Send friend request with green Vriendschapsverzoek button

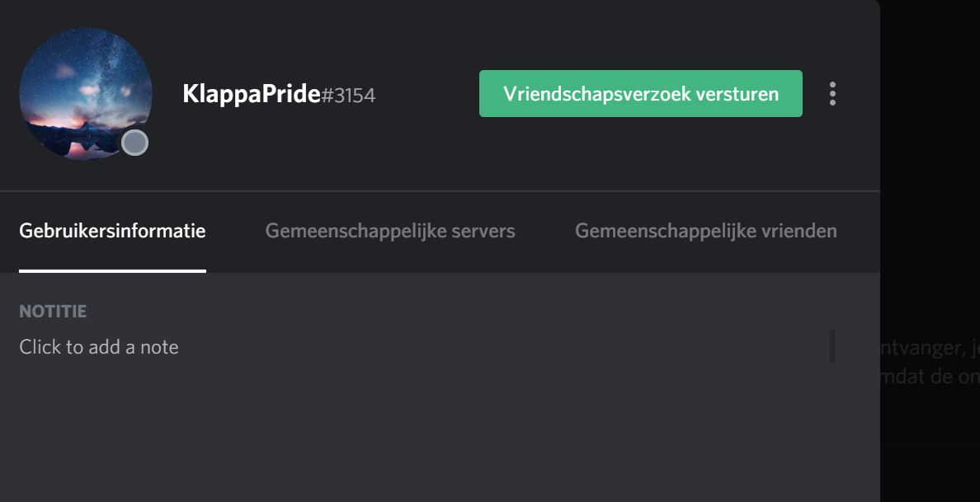coord(641,94)
